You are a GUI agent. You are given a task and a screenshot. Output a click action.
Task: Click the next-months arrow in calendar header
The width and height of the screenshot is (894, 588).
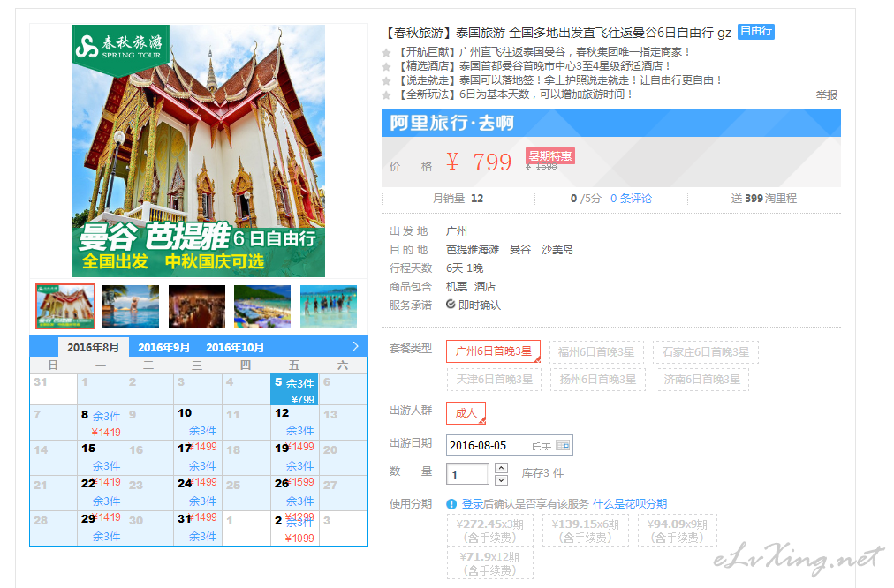(356, 346)
